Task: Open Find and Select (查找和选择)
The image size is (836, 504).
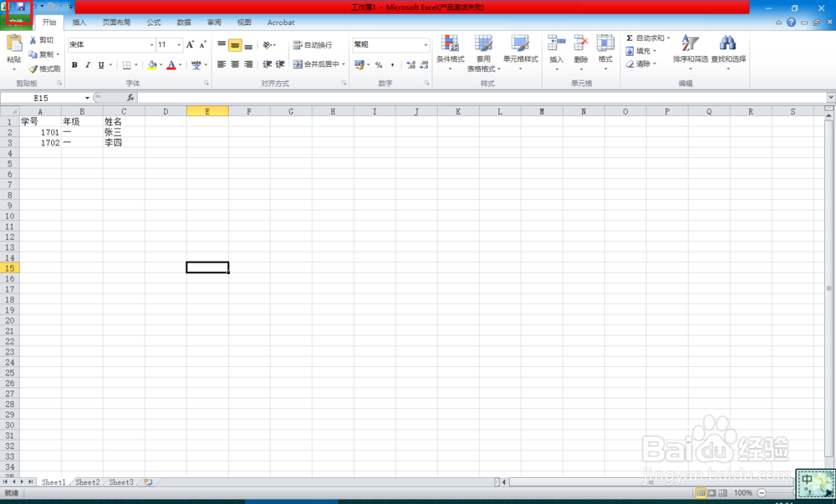Action: click(x=728, y=53)
